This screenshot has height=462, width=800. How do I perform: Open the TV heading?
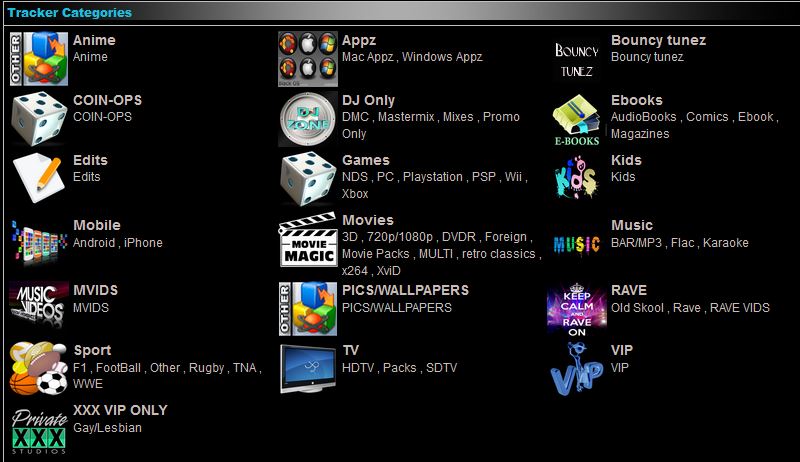click(351, 350)
